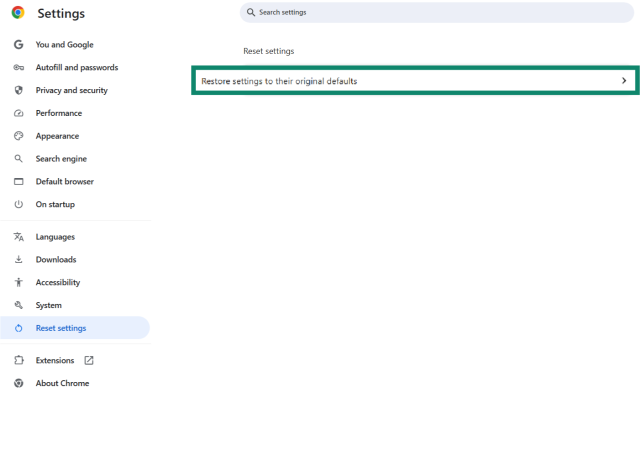Select On startup in the sidebar
Screen dimensions: 640x450
[x=55, y=205]
